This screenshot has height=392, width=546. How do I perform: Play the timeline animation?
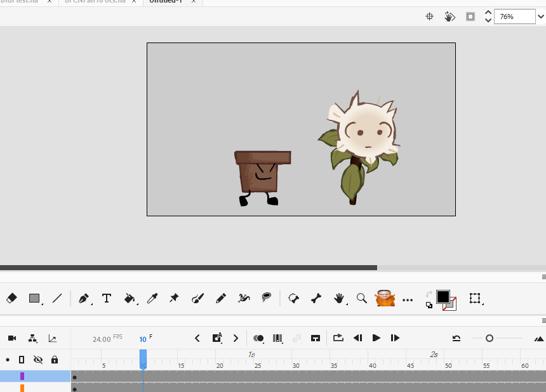point(376,337)
